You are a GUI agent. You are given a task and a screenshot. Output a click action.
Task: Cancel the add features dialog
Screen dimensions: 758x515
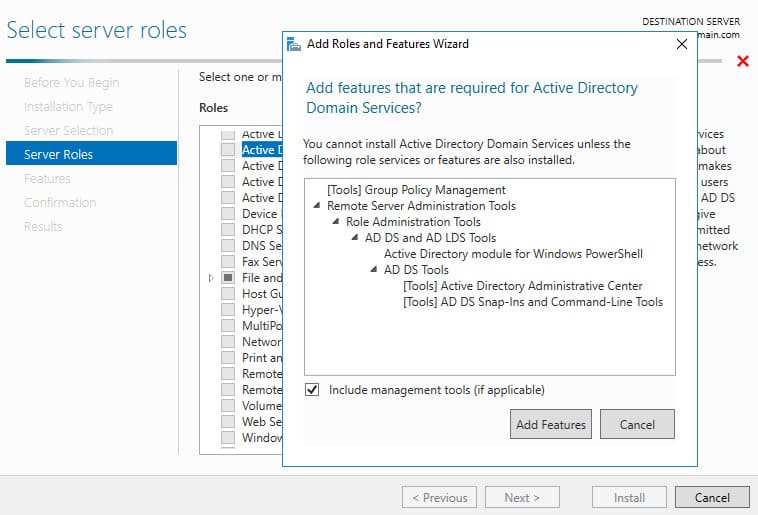637,424
